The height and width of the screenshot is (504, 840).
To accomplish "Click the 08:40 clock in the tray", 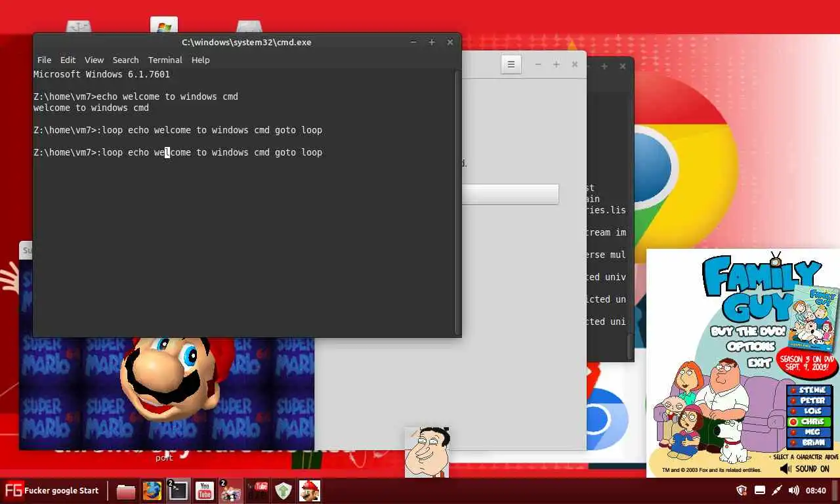I will [816, 490].
